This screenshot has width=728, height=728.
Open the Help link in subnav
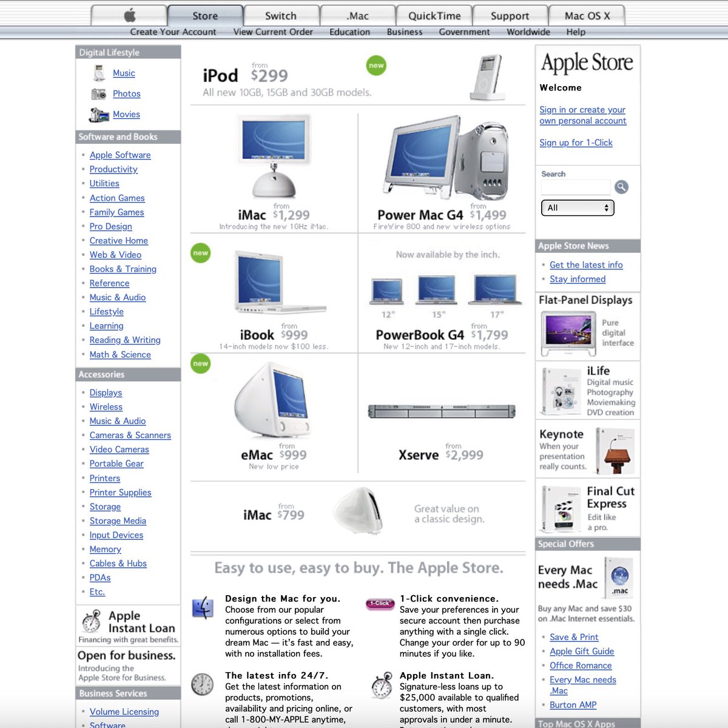[x=576, y=32]
